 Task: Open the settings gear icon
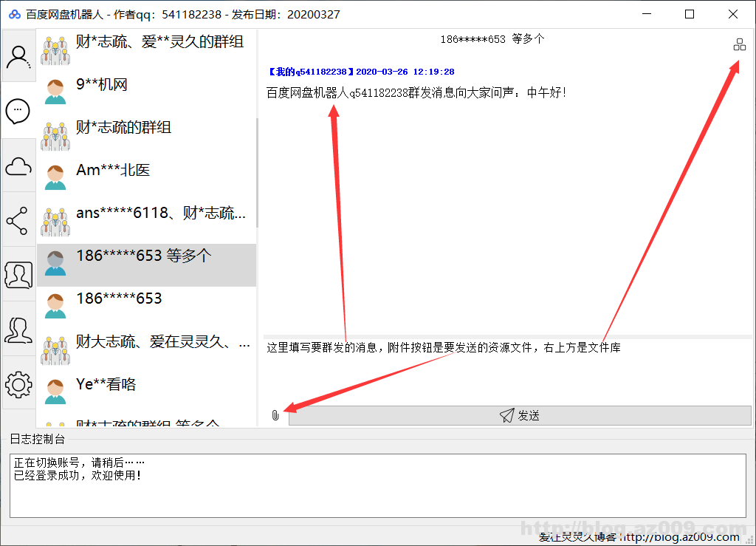point(18,384)
